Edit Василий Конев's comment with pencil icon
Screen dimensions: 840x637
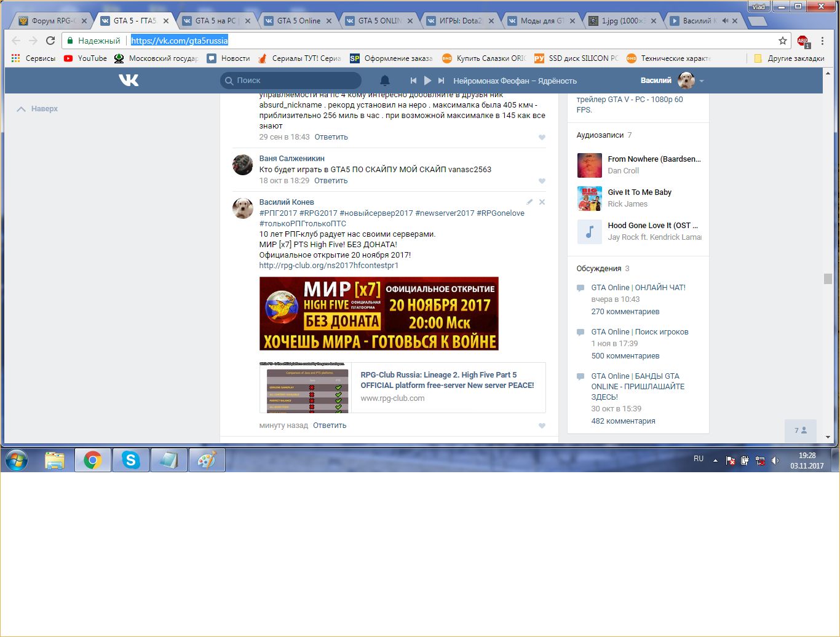tap(529, 202)
